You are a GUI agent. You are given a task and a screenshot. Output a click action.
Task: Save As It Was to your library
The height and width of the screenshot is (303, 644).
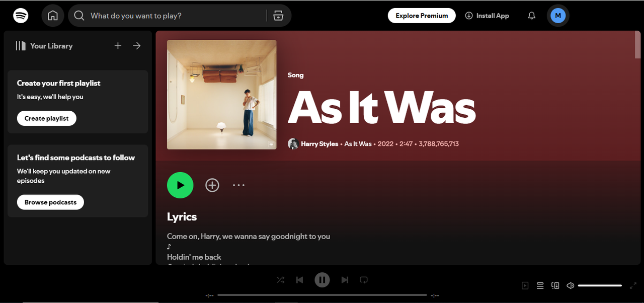[212, 185]
